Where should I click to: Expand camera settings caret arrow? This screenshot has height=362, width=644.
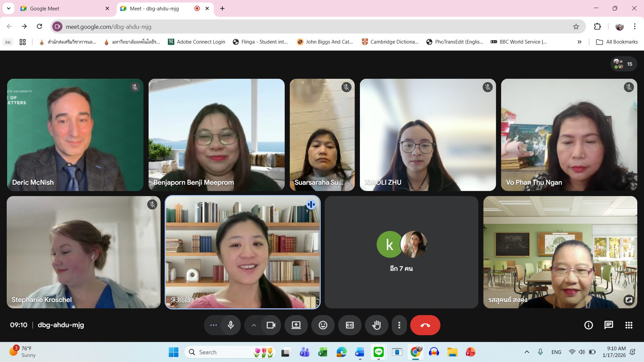(254, 325)
